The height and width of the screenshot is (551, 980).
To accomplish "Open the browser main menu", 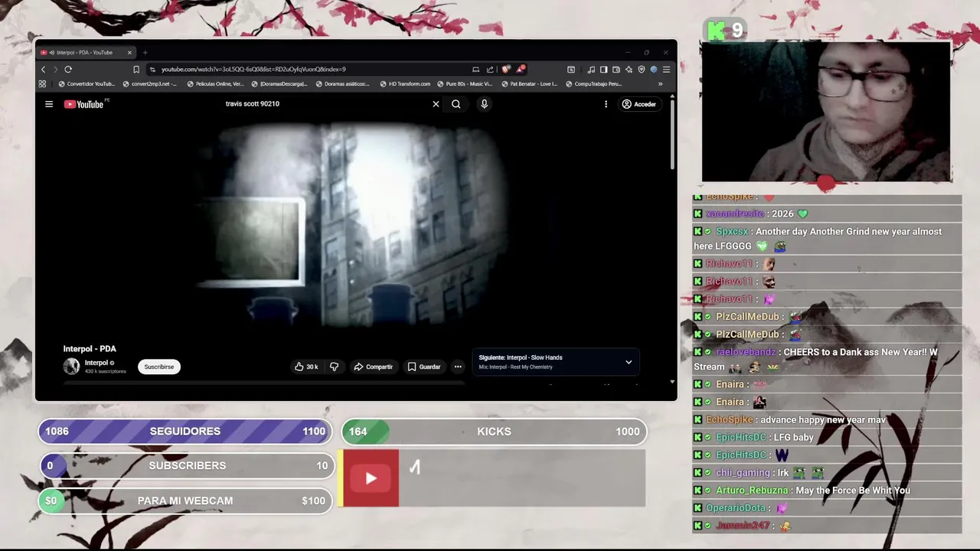I will (666, 69).
